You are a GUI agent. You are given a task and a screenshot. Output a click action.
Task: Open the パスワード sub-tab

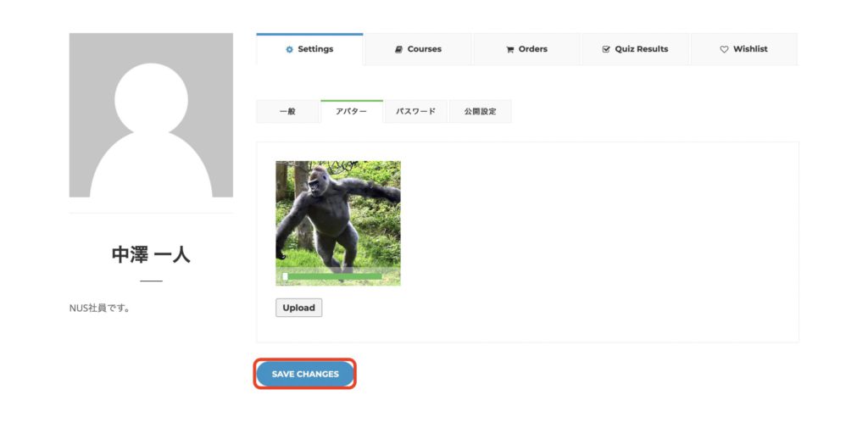click(x=415, y=111)
